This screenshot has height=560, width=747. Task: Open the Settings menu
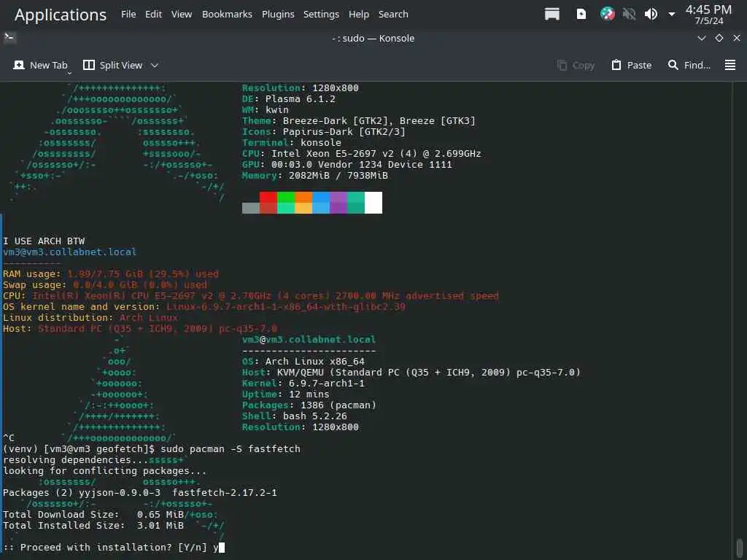point(321,15)
